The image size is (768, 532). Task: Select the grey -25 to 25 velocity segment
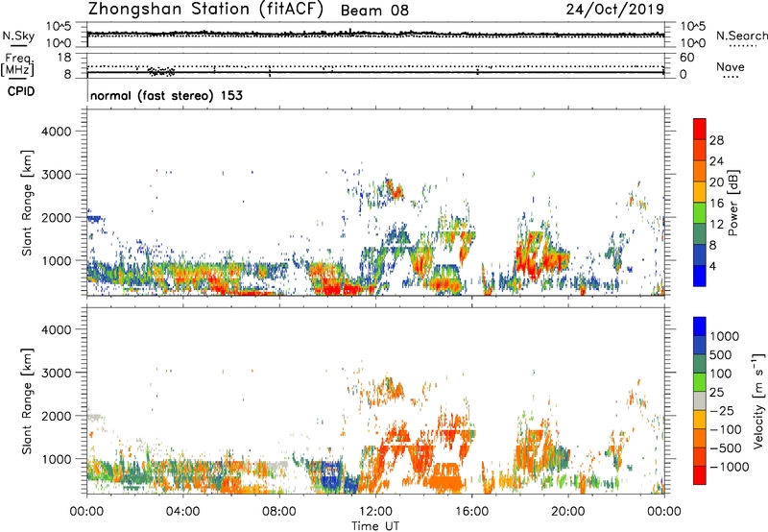pos(700,401)
